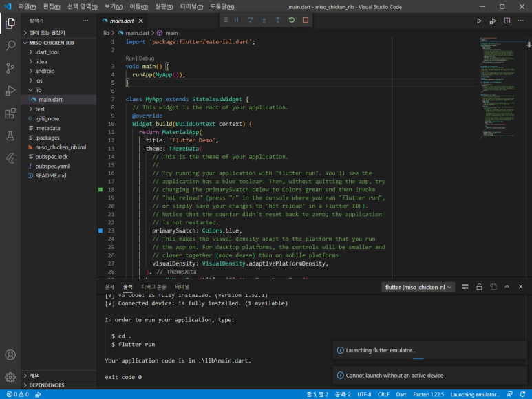This screenshot has width=532, height=399.
Task: Open notifications bell in status bar
Action: point(523,395)
